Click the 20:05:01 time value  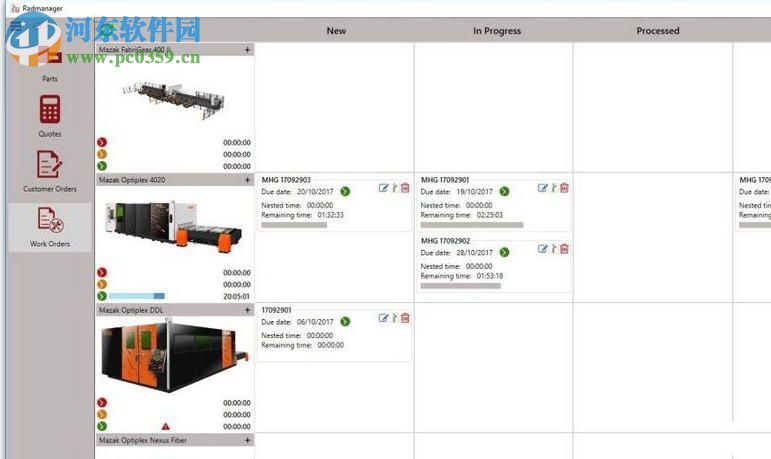pyautogui.click(x=237, y=297)
